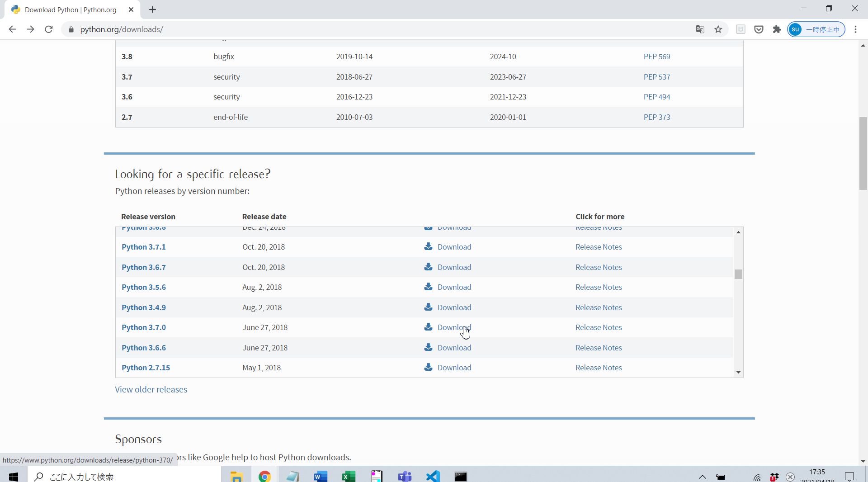
Task: Open Chrome's three-dot menu
Action: point(855,29)
